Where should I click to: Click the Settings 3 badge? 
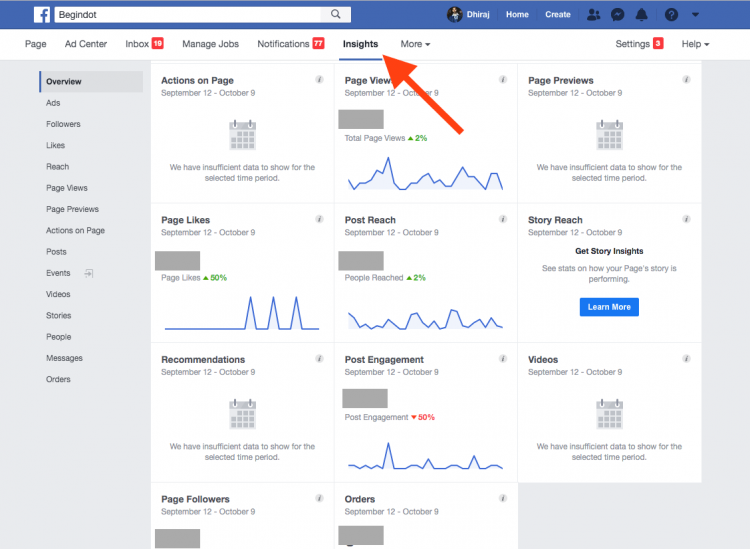[658, 44]
